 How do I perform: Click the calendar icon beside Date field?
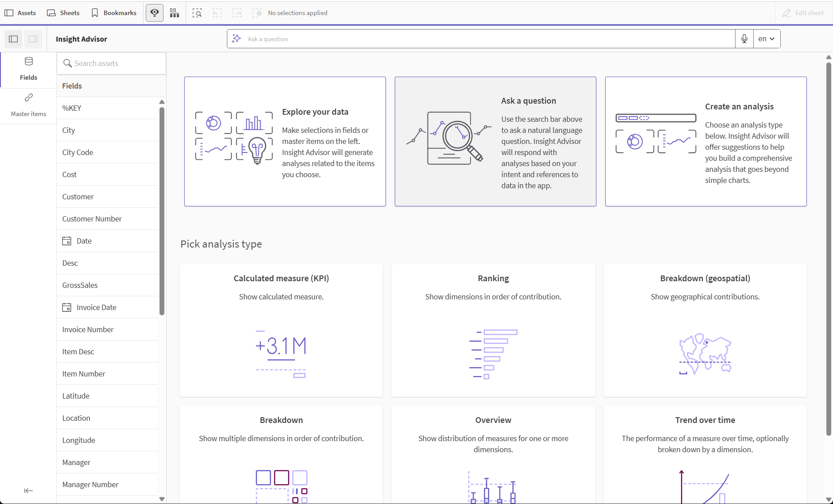(67, 240)
